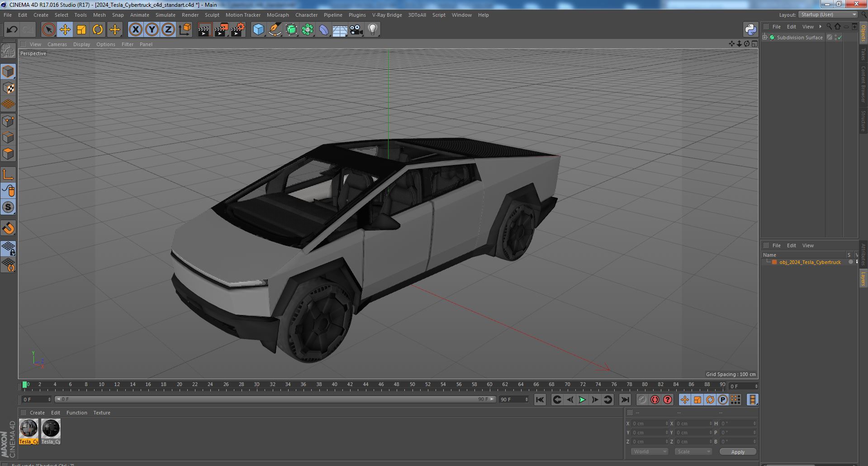Click the X position input field
The width and height of the screenshot is (868, 466).
pos(650,424)
